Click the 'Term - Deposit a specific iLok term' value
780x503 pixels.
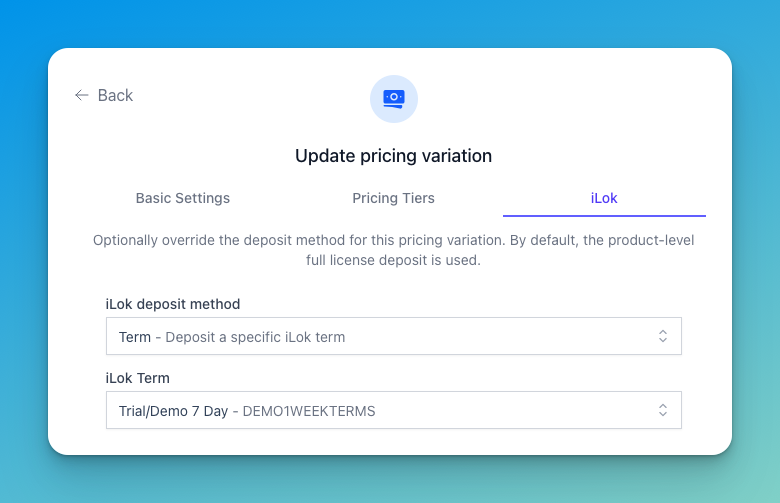click(232, 337)
